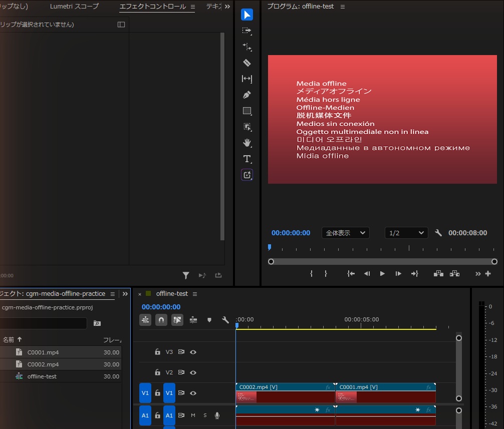This screenshot has height=429, width=504.
Task: Solo the A1 audio track
Action: [x=205, y=415]
